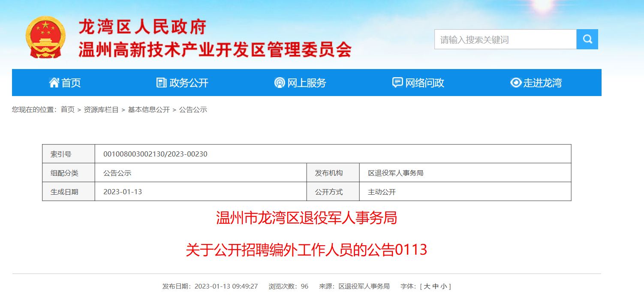644x301 pixels.
Task: Click the date 2023-01-13 table cell
Action: [123, 192]
